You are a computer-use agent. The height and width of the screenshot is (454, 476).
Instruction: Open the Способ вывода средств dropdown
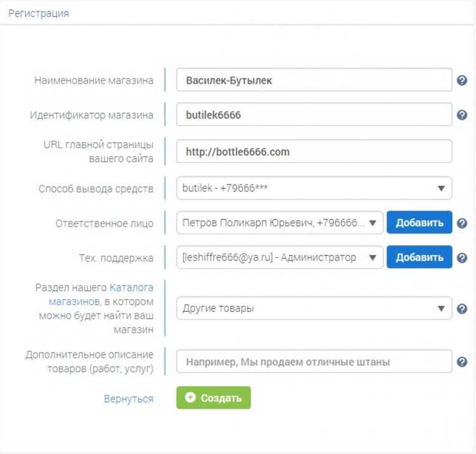click(314, 188)
